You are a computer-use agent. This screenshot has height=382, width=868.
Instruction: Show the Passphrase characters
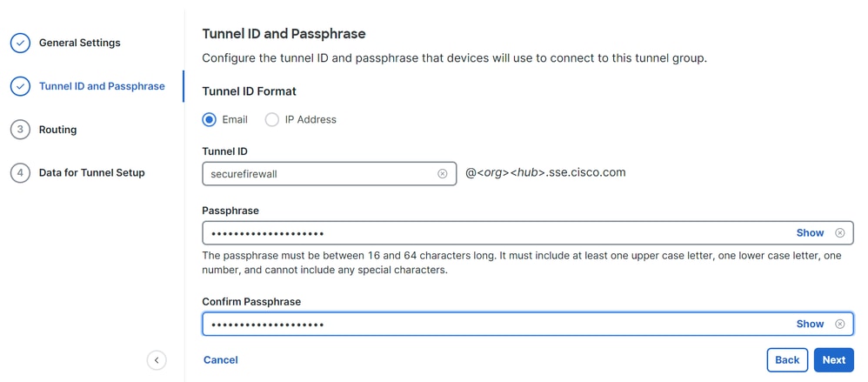click(810, 233)
